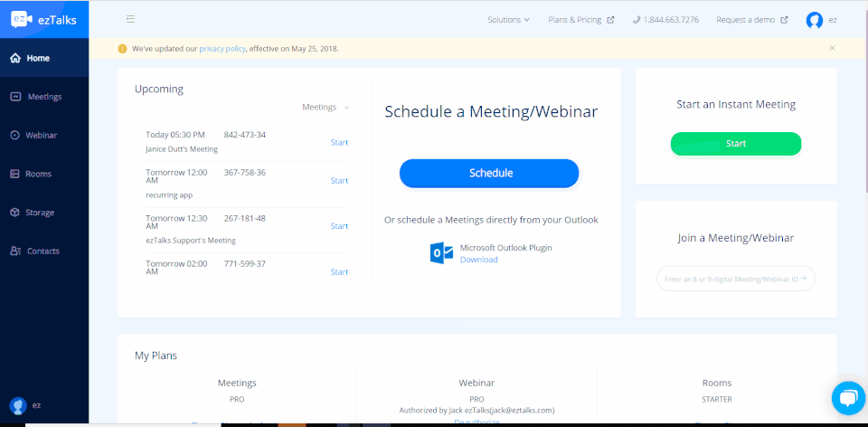This screenshot has width=868, height=427.
Task: Click the Rooms STARTER plan label
Action: [717, 399]
